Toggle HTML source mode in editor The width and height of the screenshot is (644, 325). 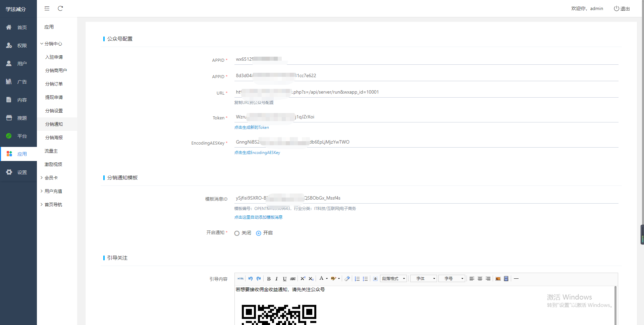click(x=240, y=279)
